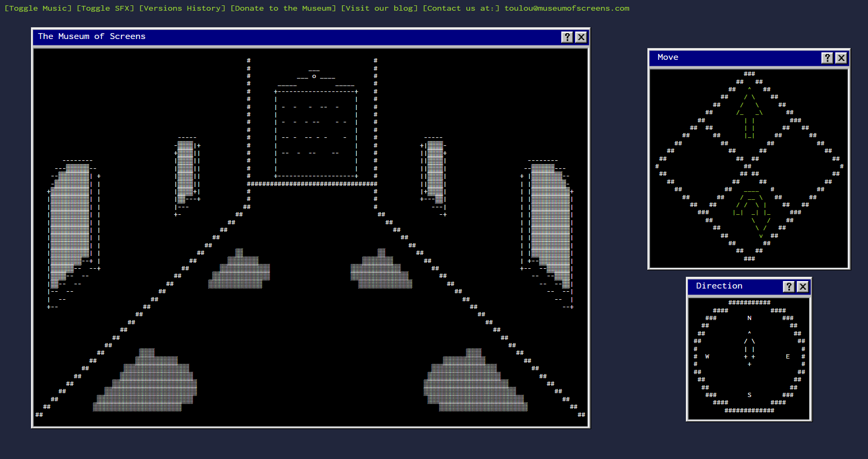Open help for Museum of Screens window
Screen dimensions: 868x459
[x=567, y=37]
